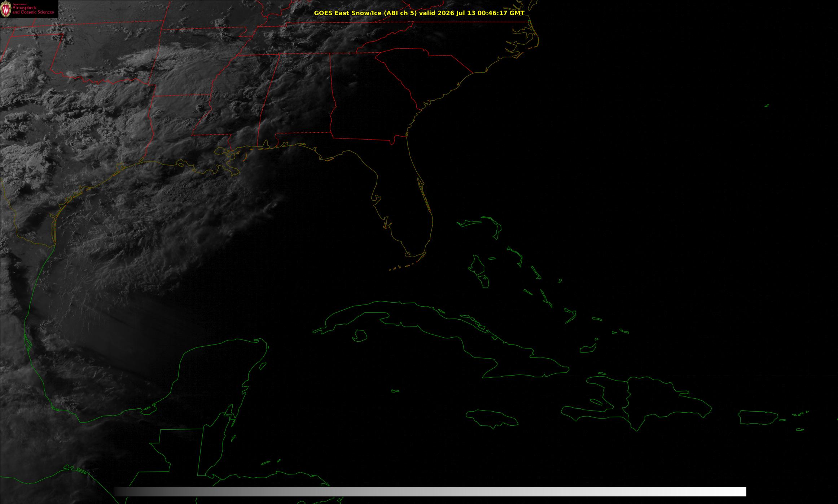The height and width of the screenshot is (504, 838).
Task: Click the Atmospheric and Oceanic Sciences text
Action: tap(33, 10)
